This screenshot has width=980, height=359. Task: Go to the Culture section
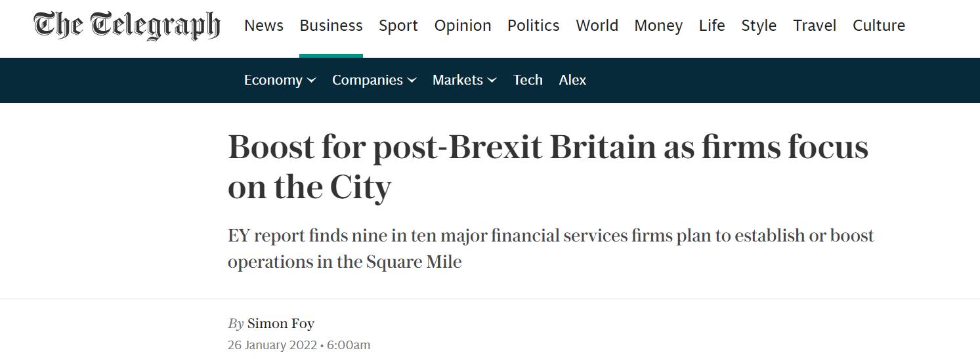coord(879,26)
